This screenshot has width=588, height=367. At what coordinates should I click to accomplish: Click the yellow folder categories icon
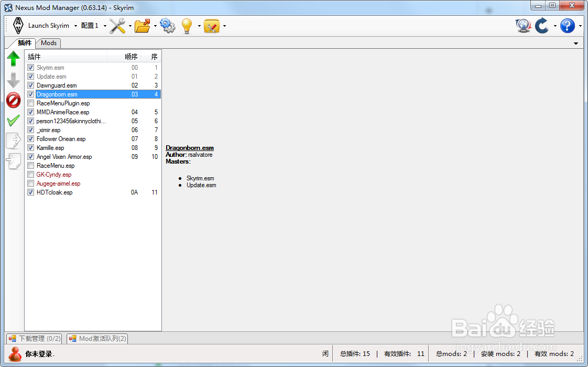coord(212,26)
